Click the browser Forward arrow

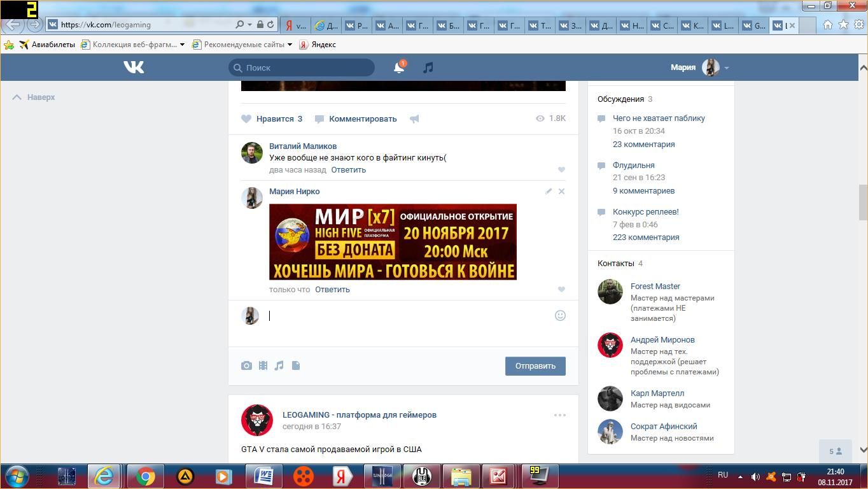(34, 25)
